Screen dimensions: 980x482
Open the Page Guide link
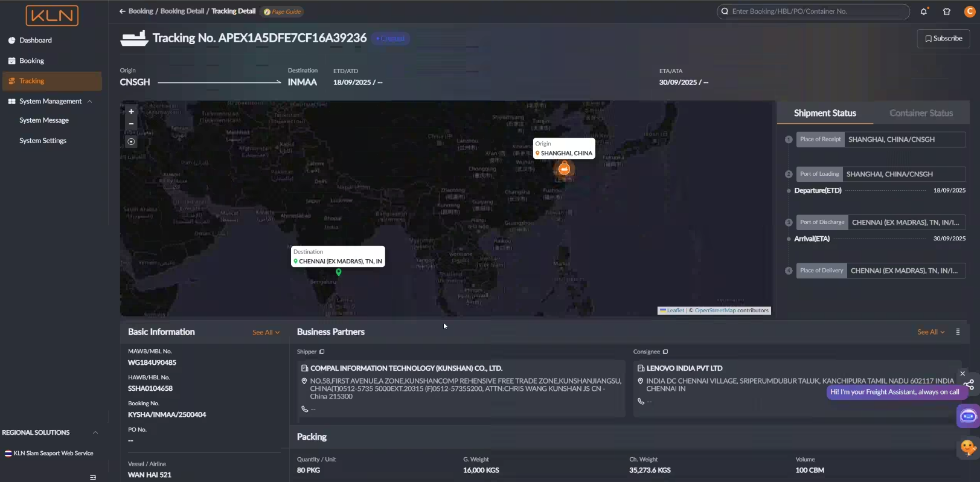tap(283, 11)
